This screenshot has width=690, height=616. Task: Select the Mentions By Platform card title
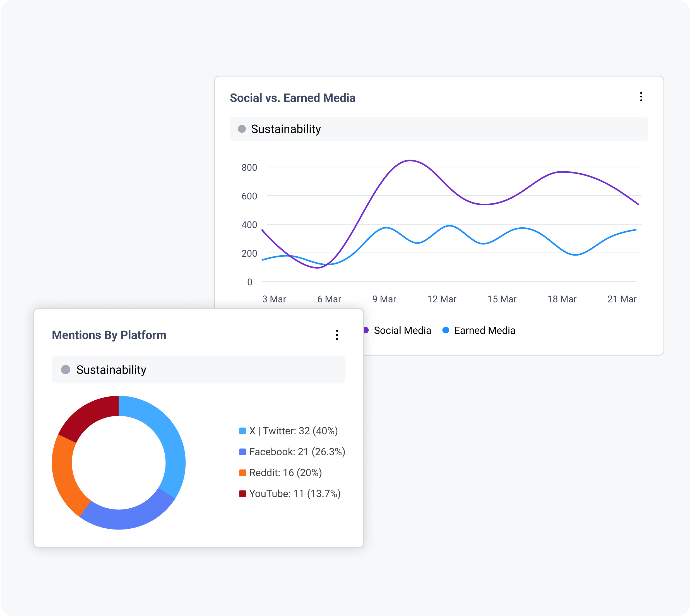[x=109, y=335]
